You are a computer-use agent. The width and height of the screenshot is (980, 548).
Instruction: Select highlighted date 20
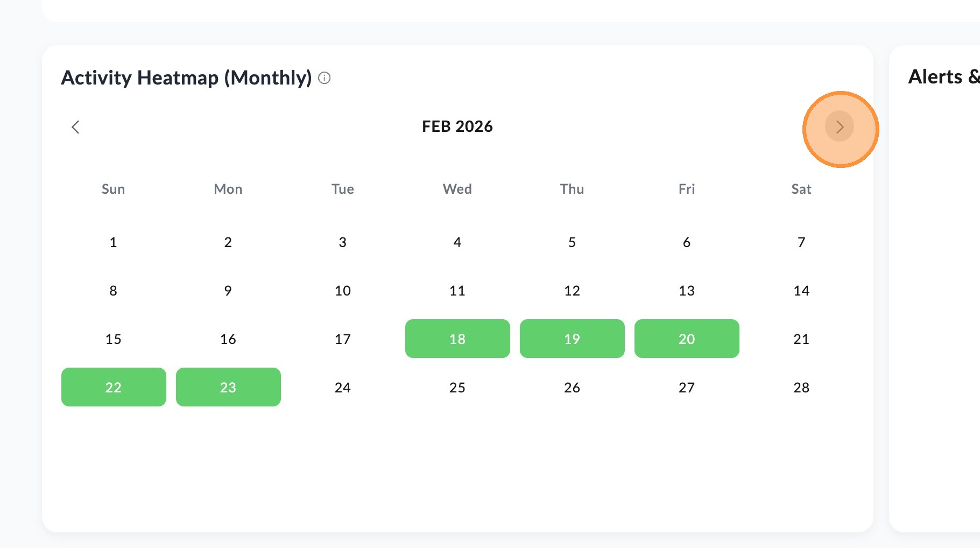[687, 339]
